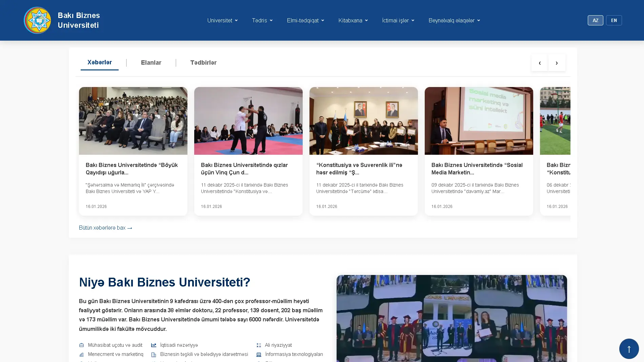
Task: Click the scroll-to-top arrow button
Action: 629,348
